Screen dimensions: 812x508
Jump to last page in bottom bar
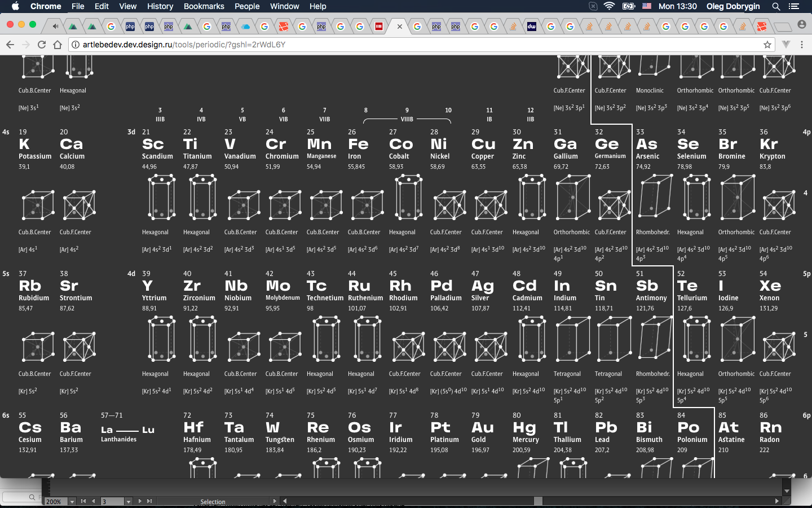(x=149, y=501)
